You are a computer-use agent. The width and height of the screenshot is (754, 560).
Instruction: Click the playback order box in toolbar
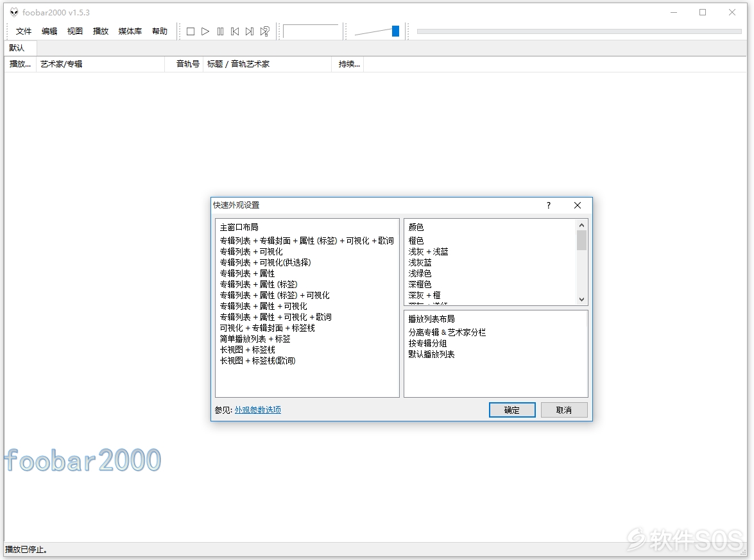point(311,31)
